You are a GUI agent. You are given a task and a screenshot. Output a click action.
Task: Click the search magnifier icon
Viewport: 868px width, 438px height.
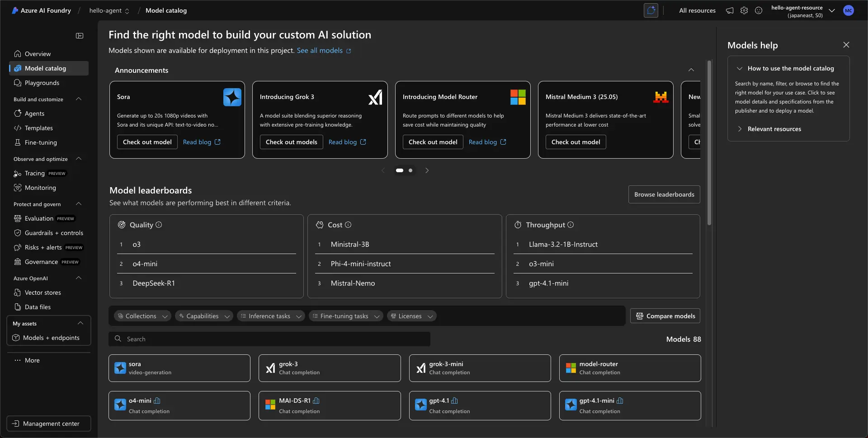pos(118,339)
